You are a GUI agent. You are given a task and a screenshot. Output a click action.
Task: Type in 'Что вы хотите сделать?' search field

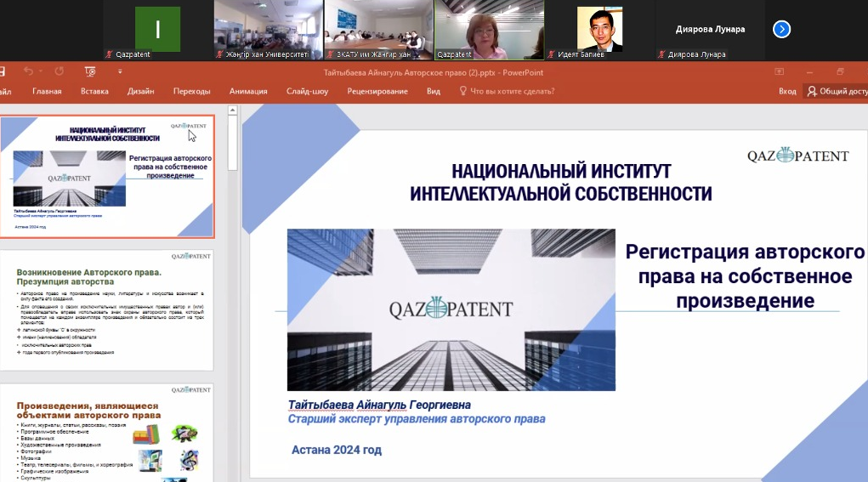pos(512,91)
